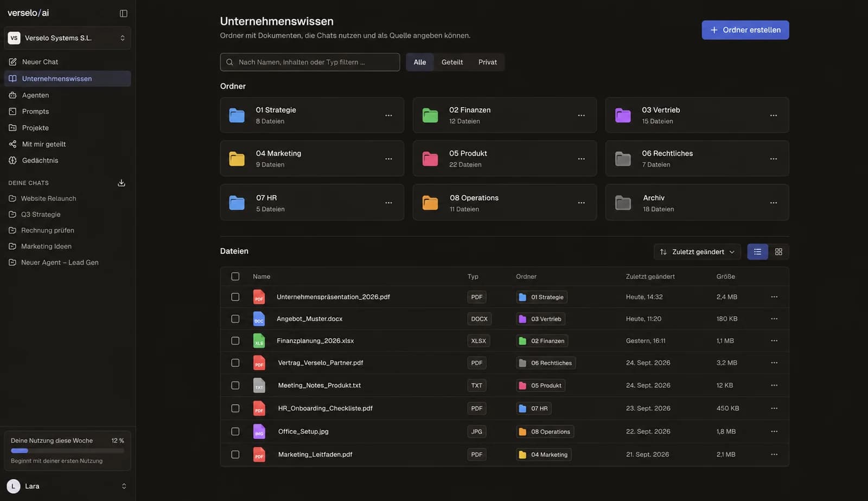Click the download icon beside Deine Chats
The height and width of the screenshot is (501, 868).
(122, 183)
